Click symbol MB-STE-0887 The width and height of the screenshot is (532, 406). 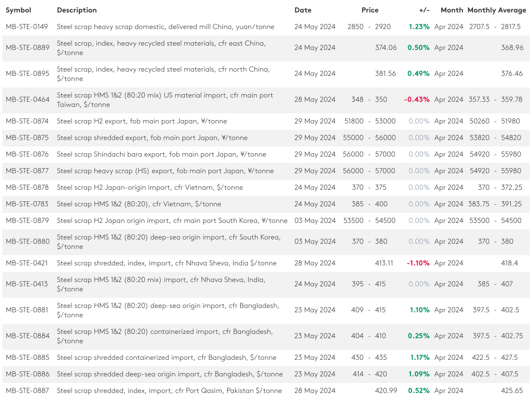27,391
